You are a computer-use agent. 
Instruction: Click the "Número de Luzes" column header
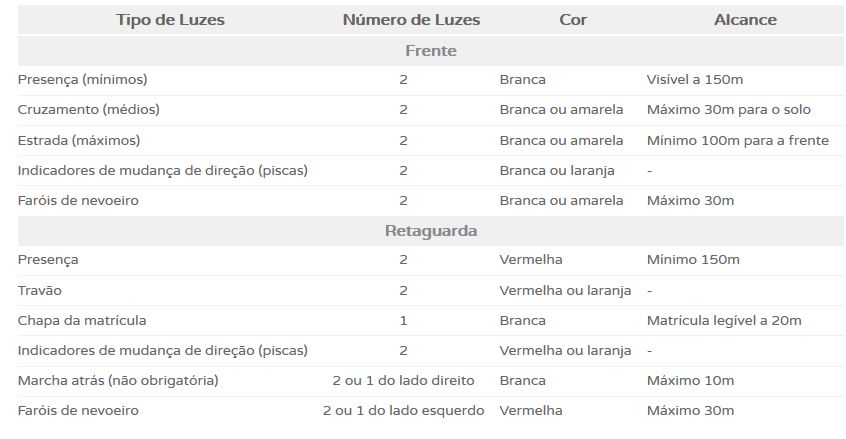click(411, 20)
